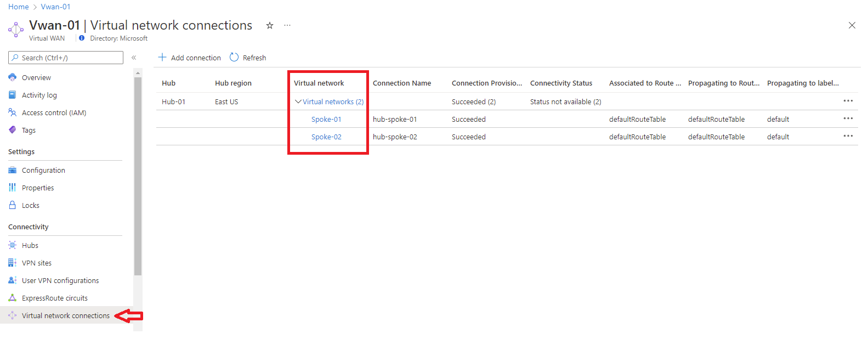The image size is (868, 339).
Task: Click the Search (Ctrl+/) input field
Action: tap(66, 58)
